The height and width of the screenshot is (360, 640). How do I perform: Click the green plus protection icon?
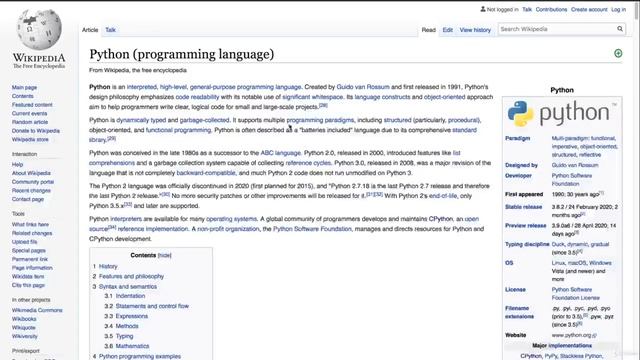click(x=618, y=53)
